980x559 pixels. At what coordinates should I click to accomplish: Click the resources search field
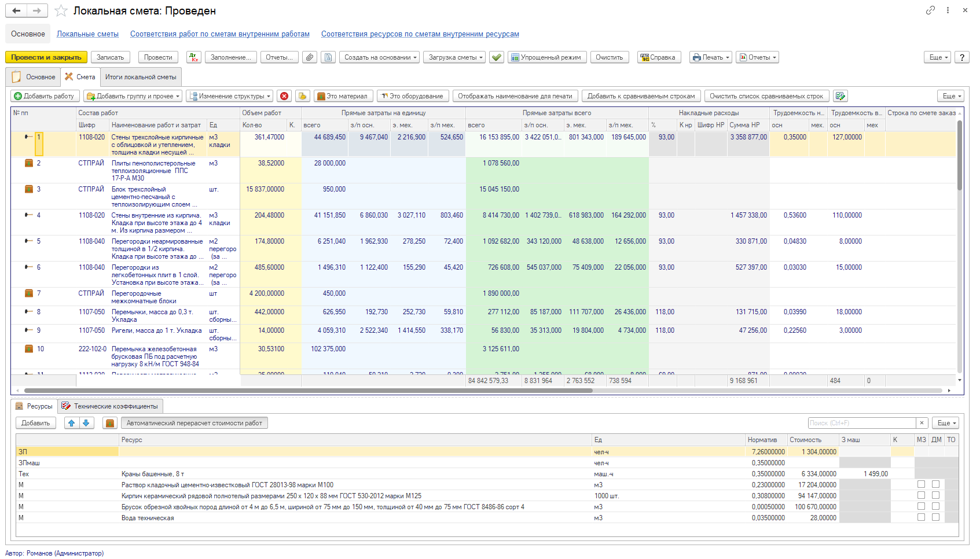(862, 423)
